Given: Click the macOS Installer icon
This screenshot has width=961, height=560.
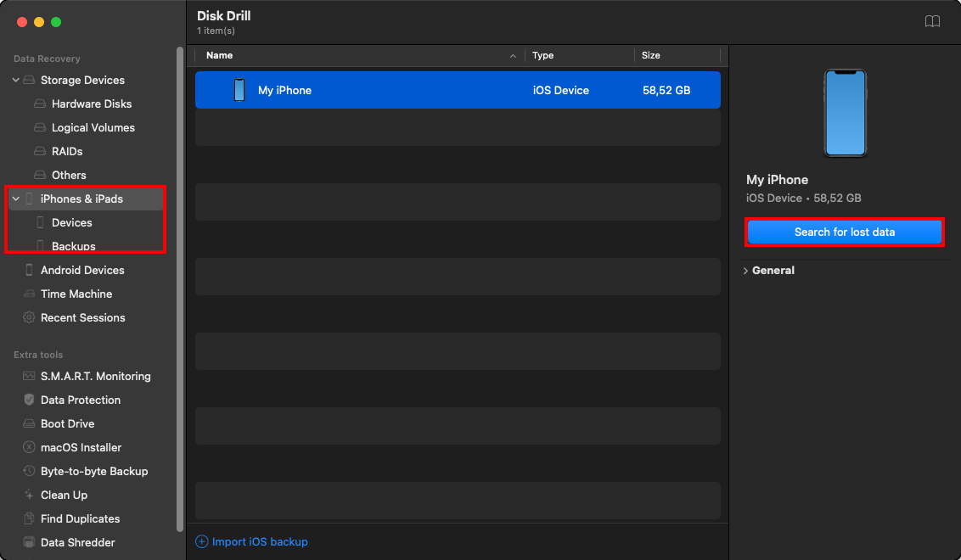Looking at the screenshot, I should tap(29, 447).
